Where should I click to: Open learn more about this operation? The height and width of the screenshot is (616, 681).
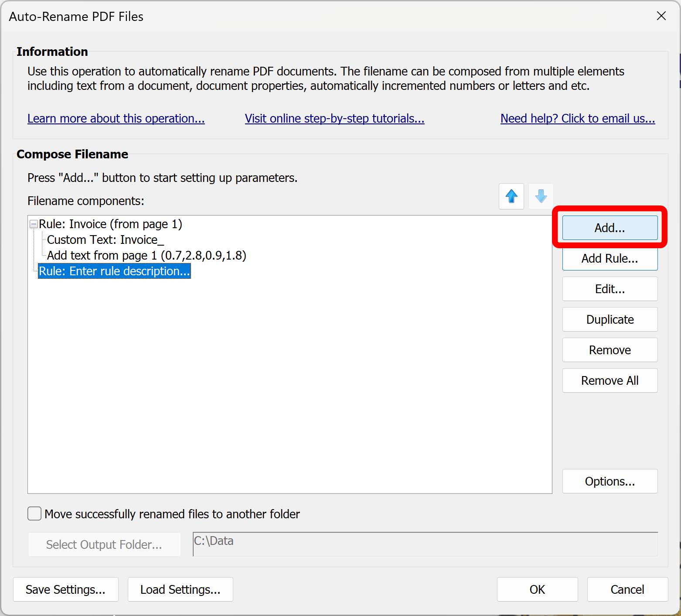click(116, 118)
